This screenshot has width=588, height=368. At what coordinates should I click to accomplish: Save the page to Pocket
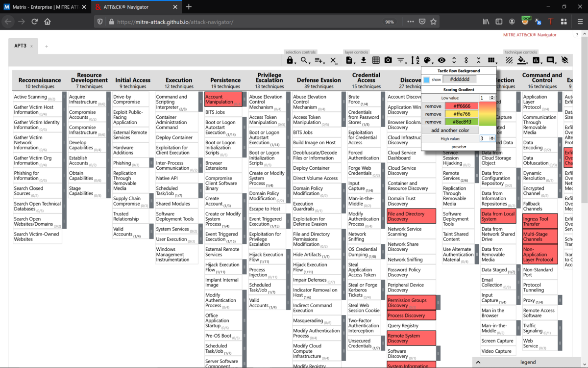422,22
